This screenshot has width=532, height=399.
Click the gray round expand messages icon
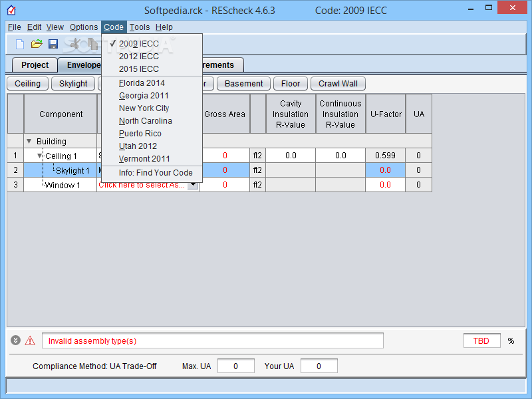click(15, 340)
